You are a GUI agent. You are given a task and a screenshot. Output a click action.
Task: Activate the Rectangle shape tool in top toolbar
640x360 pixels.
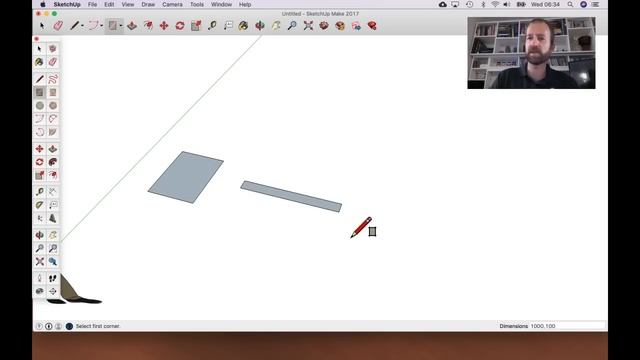tap(112, 26)
